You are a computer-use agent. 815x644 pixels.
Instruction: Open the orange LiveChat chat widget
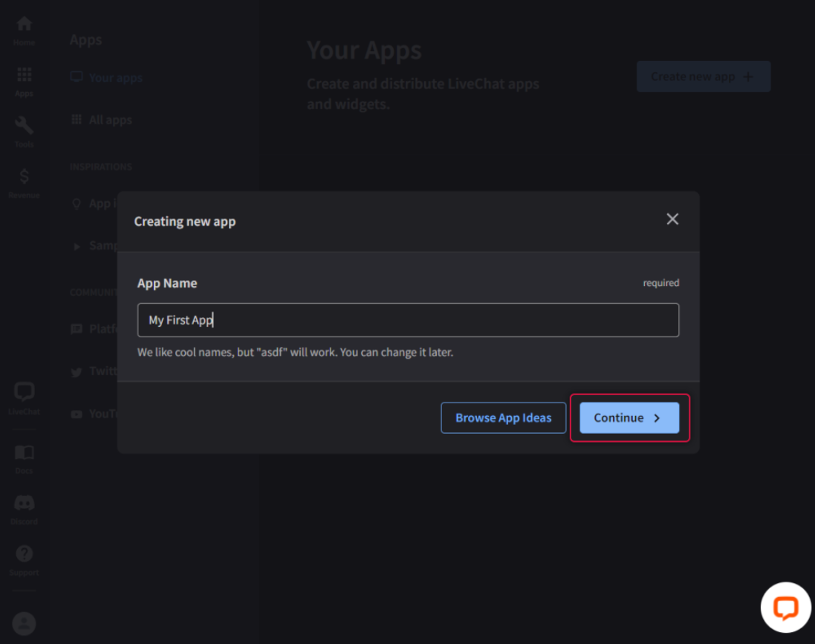click(x=785, y=608)
